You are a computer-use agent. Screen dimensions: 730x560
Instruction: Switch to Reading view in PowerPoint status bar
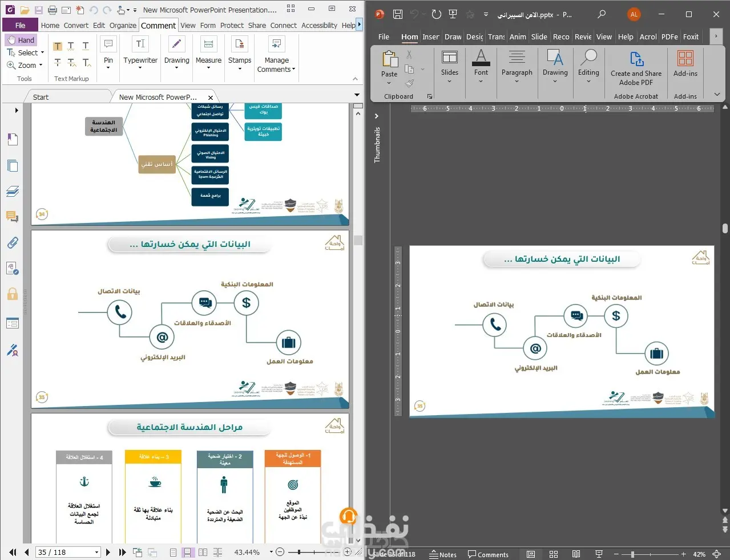[576, 554]
